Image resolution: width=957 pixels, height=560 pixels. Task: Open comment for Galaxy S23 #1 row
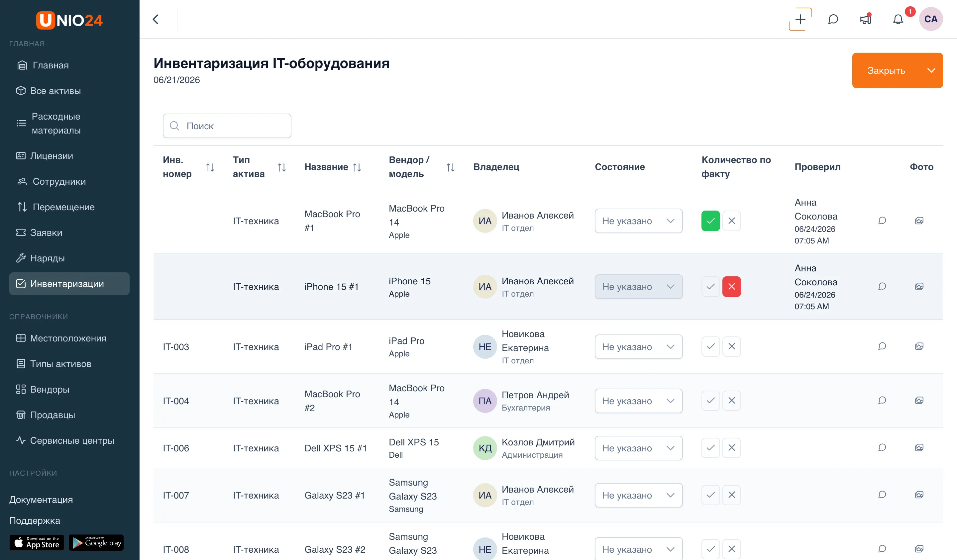coord(882,495)
